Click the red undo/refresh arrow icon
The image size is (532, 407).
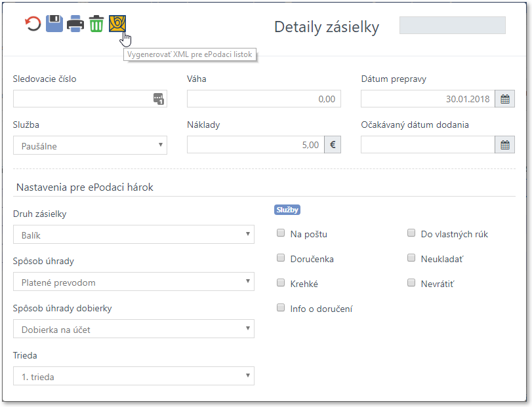tap(33, 24)
